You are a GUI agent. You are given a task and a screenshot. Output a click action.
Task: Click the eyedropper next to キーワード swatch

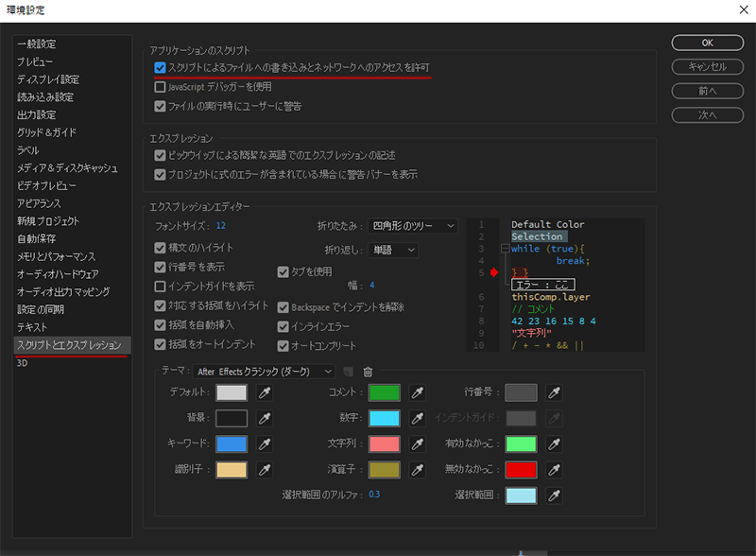pos(266,443)
